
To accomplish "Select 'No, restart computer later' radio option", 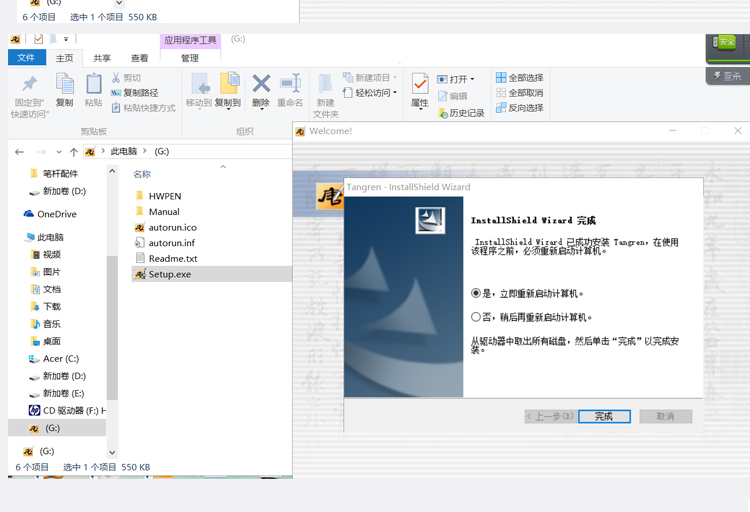I will pos(476,317).
